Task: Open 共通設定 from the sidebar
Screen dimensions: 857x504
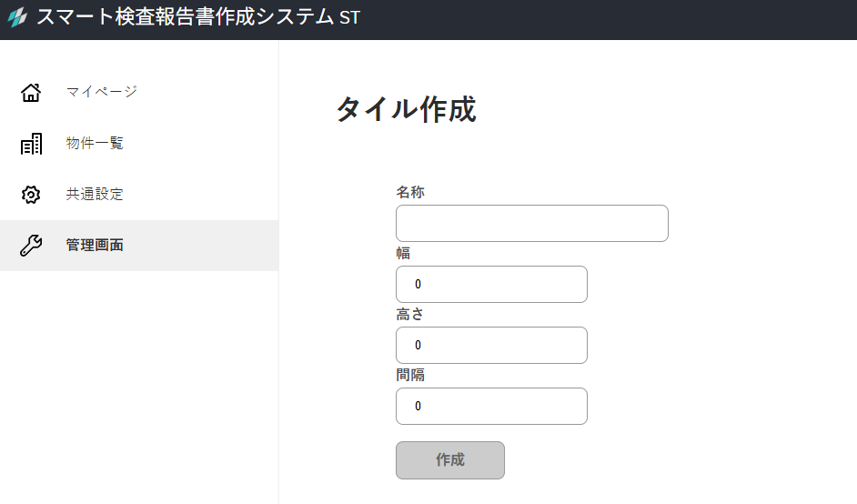Action: [95, 195]
